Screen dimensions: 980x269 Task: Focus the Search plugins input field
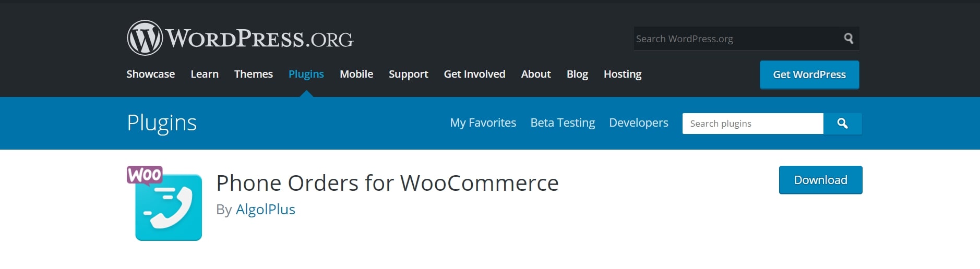point(753,124)
